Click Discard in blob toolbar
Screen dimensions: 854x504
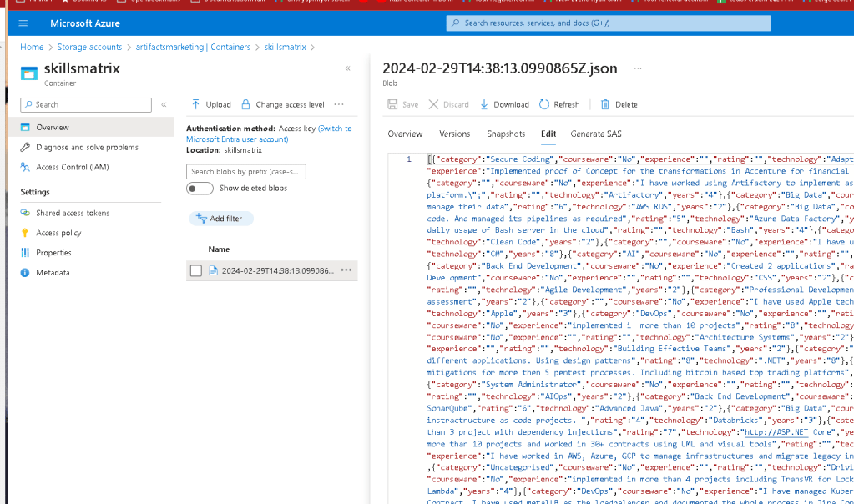pos(449,104)
